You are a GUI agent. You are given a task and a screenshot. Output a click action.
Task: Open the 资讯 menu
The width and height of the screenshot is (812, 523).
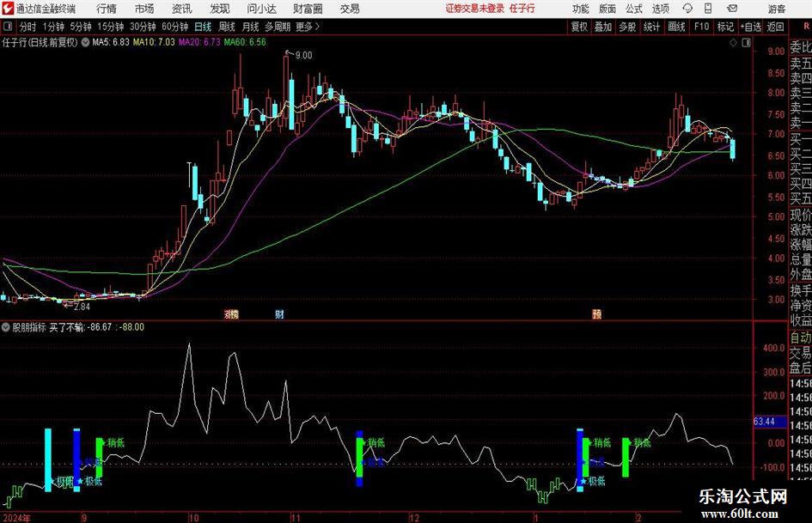click(182, 9)
